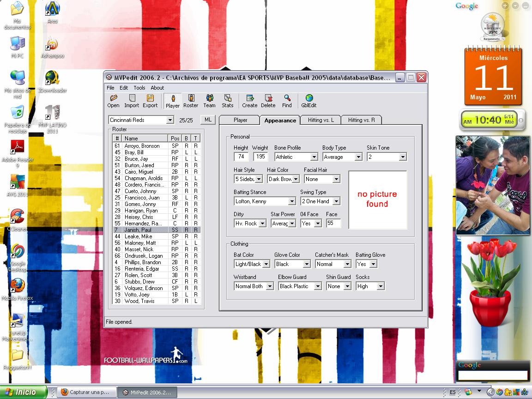Expand the Ditty dropdown
This screenshot has width=532, height=399.
tap(262, 223)
